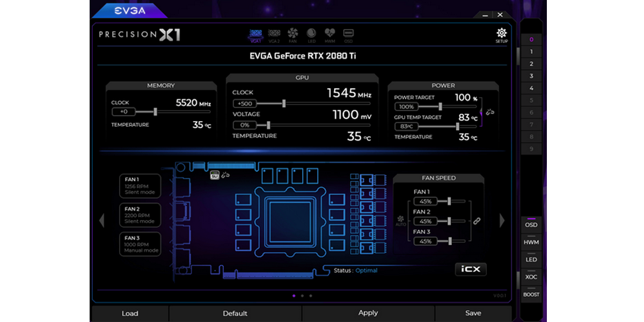
Task: Click the FAN 1 speed slider handle
Action: [x=449, y=201]
